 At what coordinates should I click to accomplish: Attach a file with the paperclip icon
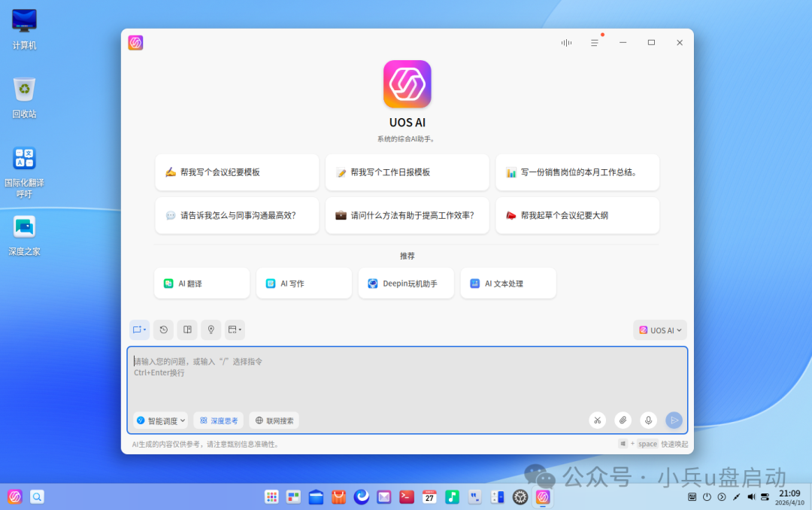pyautogui.click(x=623, y=420)
